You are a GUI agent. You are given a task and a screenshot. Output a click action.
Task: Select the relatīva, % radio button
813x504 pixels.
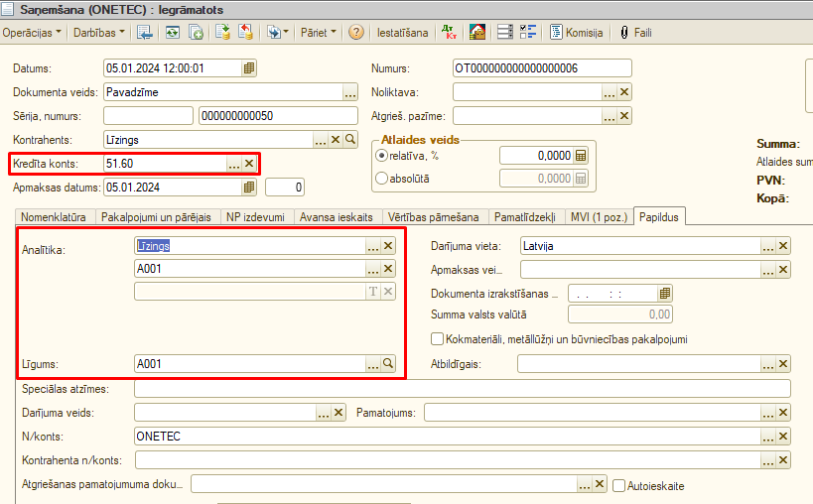pos(382,155)
